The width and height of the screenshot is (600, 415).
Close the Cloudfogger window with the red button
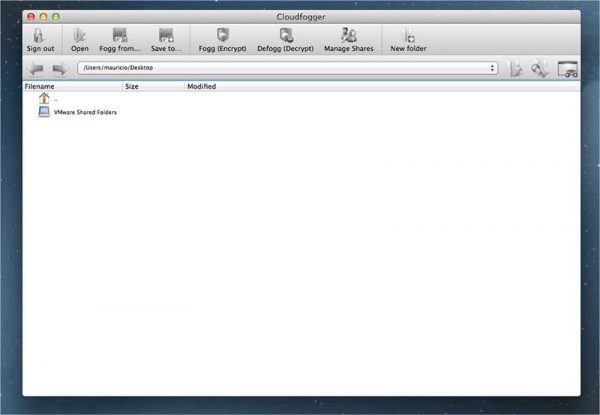coord(31,17)
